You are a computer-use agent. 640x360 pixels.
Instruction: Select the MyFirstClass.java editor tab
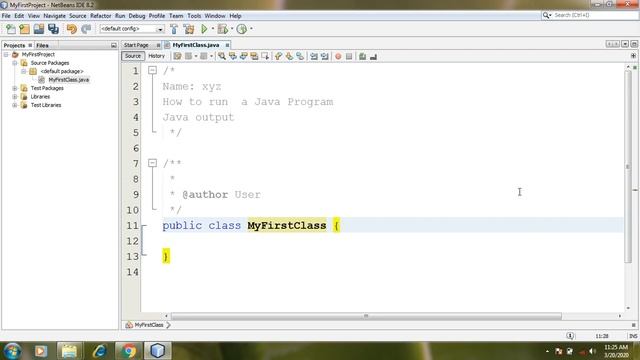196,45
